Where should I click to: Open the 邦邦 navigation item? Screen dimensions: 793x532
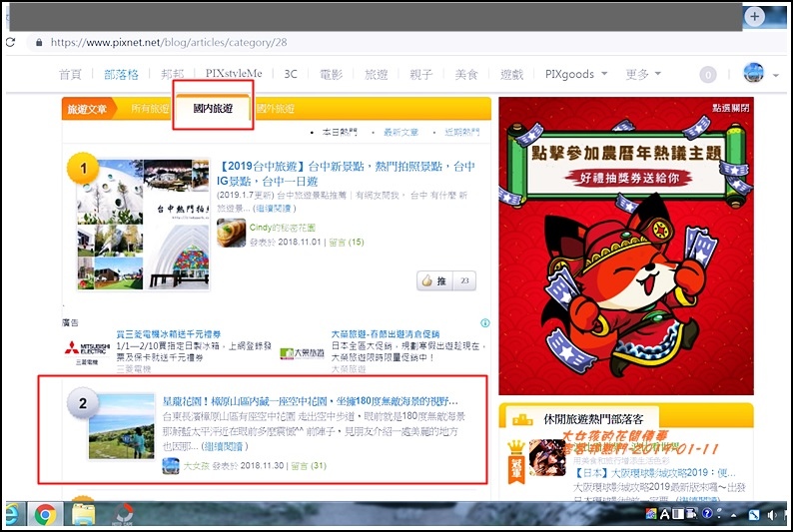click(172, 74)
